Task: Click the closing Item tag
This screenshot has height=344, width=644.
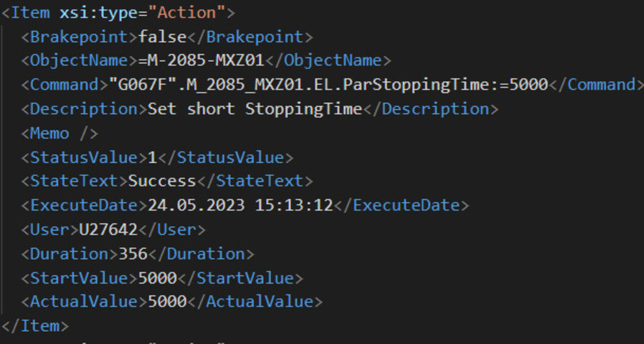Action: point(35,326)
